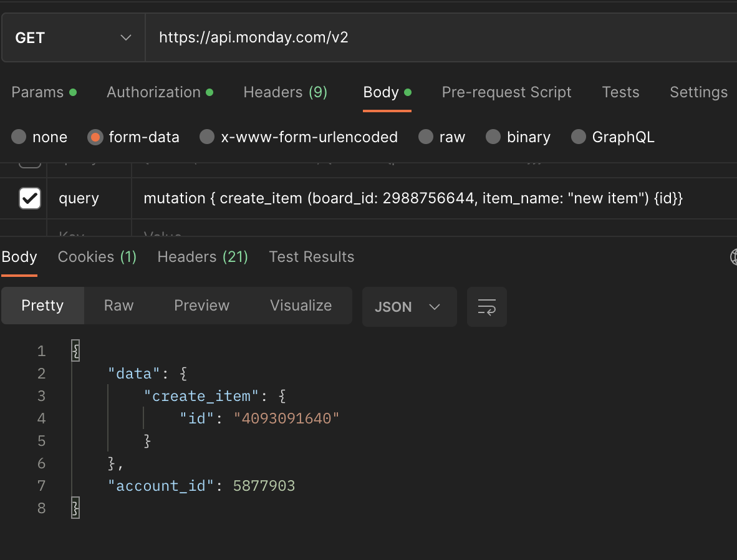Collapse the root JSON object brace
The height and width of the screenshot is (560, 737).
point(75,350)
